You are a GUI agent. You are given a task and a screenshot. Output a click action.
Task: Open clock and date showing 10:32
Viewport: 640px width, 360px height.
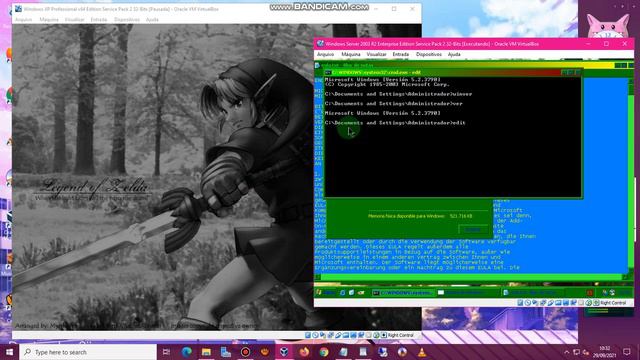click(x=604, y=352)
